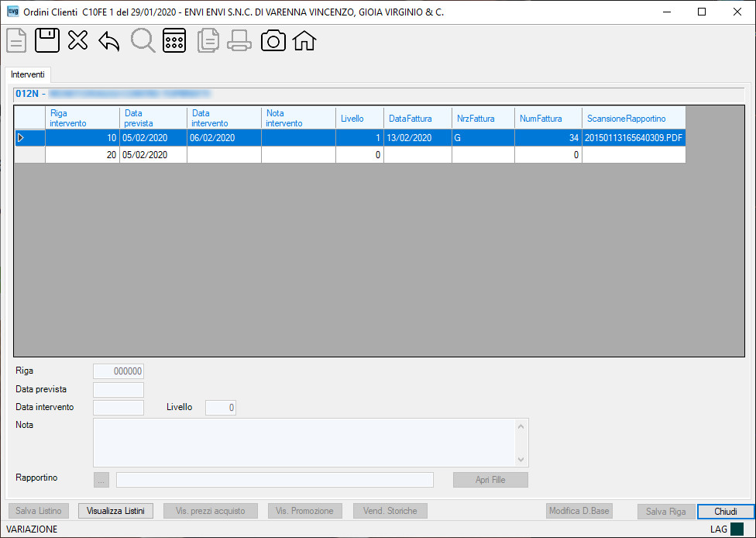Click the Nota scrollbar down arrow

pos(521,460)
